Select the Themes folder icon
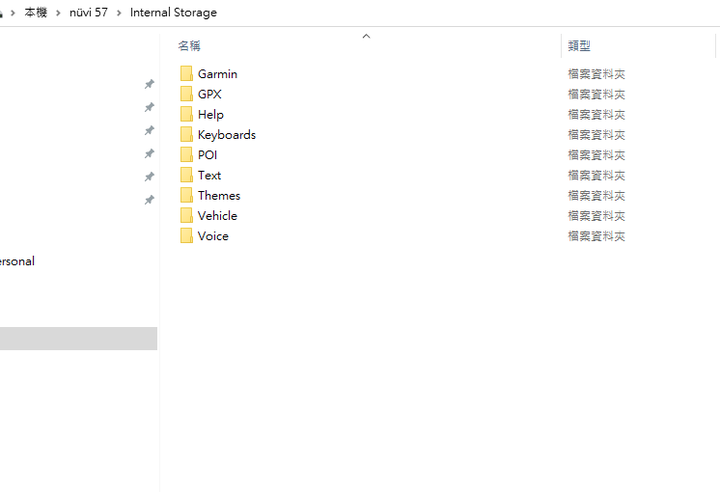 186,195
